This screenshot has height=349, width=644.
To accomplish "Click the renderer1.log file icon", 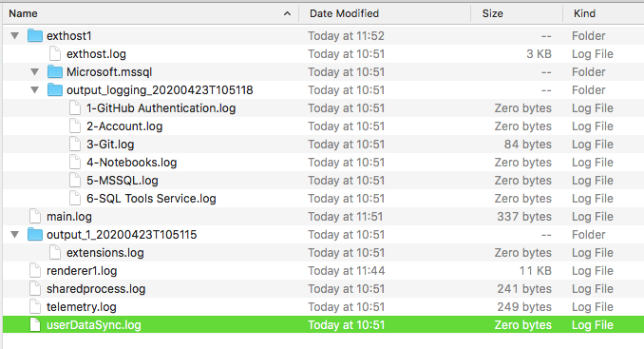I will 35,271.
